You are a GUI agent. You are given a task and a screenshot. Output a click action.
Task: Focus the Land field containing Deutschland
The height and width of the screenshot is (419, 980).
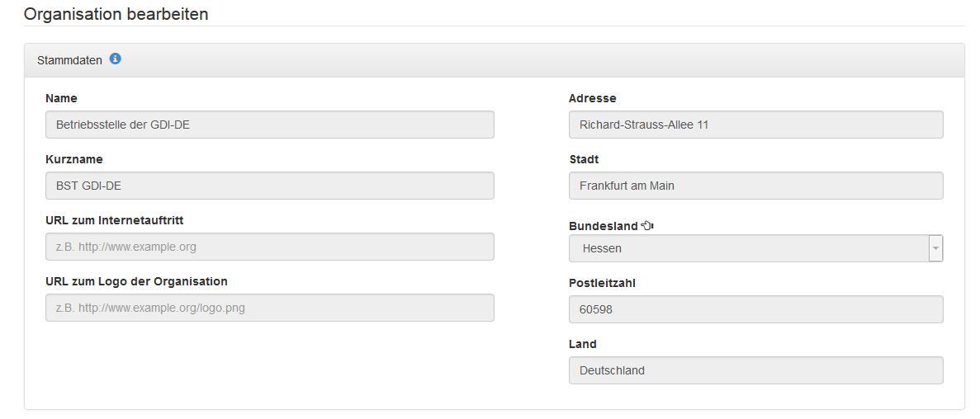point(755,370)
